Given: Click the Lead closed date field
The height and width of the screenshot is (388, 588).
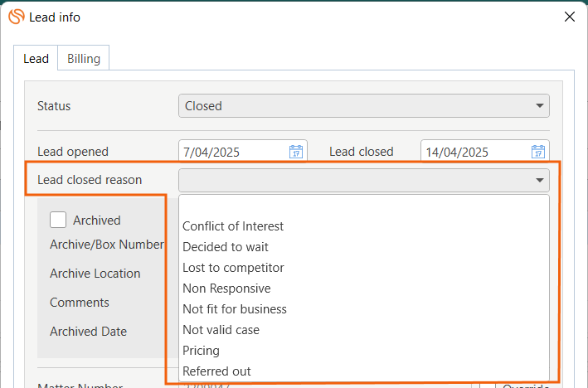Looking at the screenshot, I should point(474,152).
